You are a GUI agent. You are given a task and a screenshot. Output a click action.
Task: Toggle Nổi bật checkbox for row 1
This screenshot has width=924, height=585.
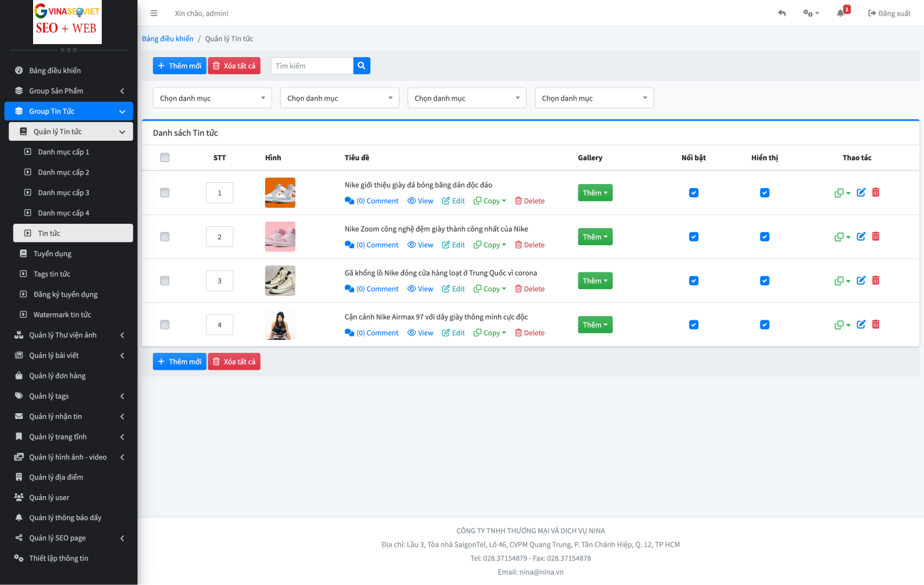694,193
